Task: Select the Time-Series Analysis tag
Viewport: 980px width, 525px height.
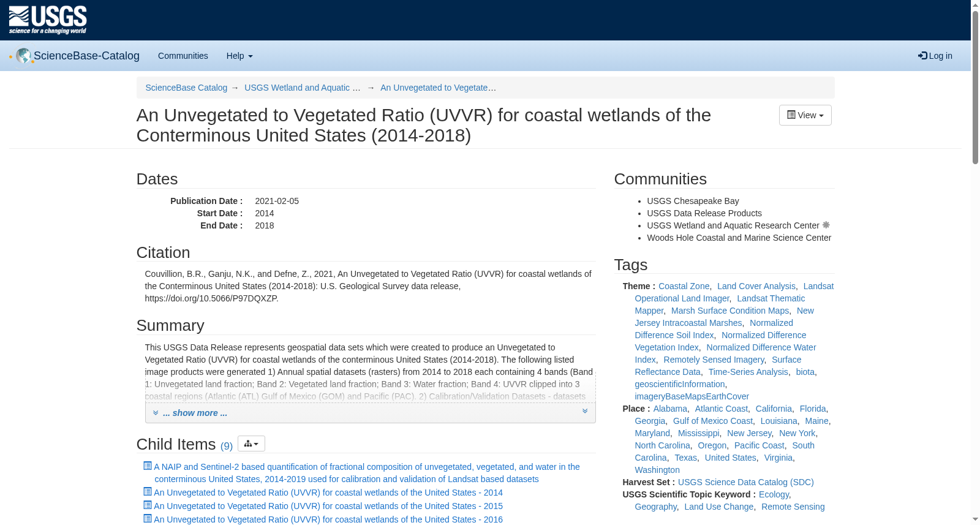Action: coord(748,372)
